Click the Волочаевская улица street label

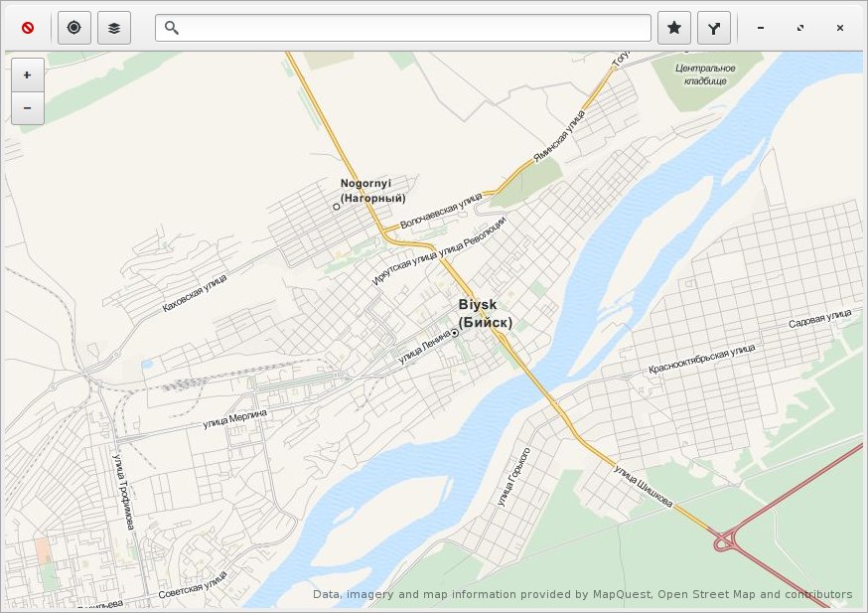[441, 211]
